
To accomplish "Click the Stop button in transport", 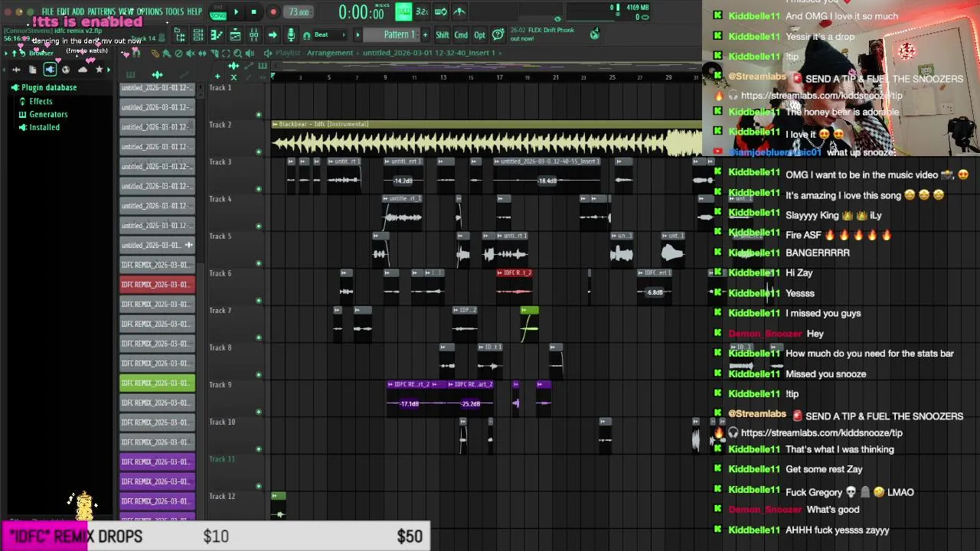I will click(x=253, y=12).
